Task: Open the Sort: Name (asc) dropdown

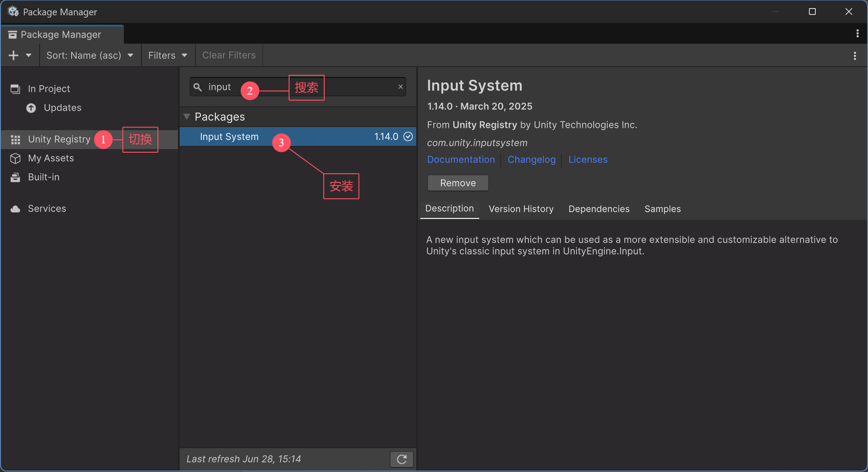Action: [x=90, y=55]
